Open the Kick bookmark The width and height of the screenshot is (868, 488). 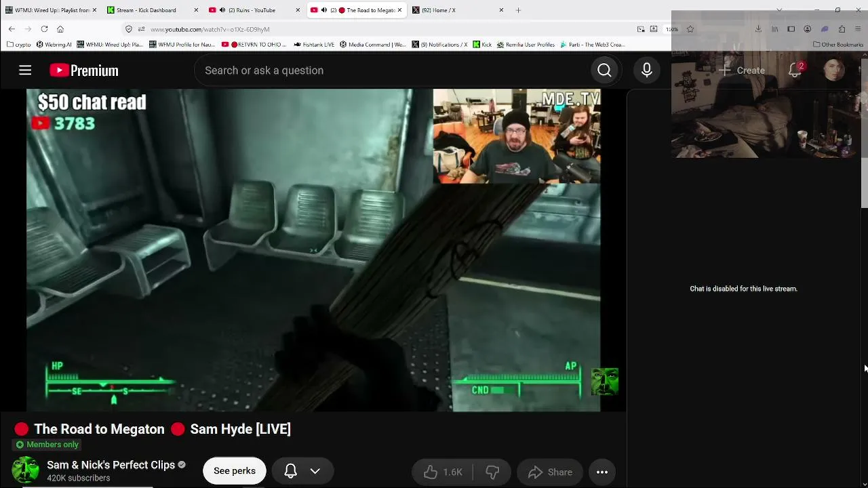tap(482, 45)
